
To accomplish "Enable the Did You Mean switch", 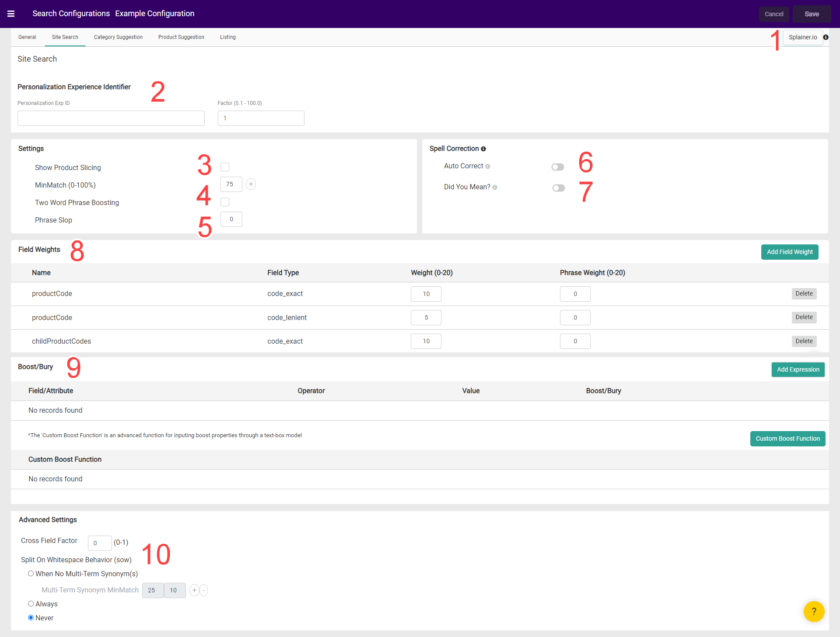I will coord(558,188).
